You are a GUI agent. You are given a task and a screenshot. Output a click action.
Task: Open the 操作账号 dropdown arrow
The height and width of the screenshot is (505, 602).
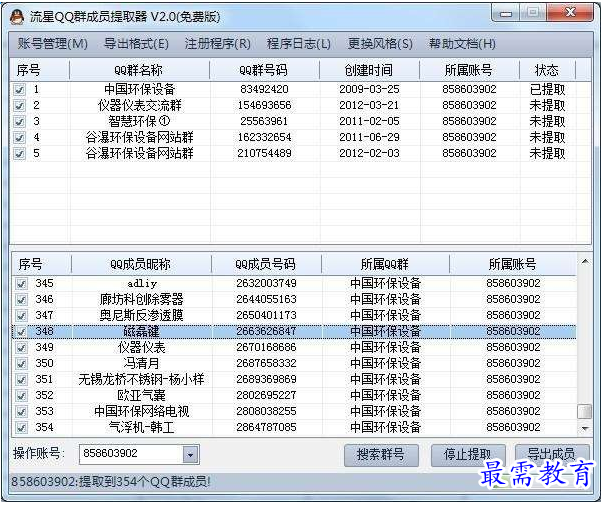[190, 455]
